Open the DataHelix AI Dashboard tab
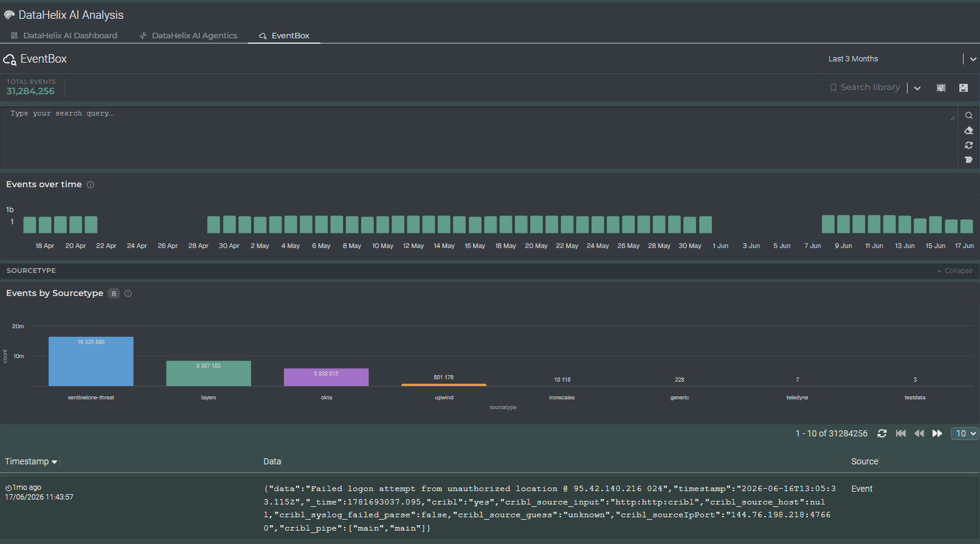 (64, 36)
